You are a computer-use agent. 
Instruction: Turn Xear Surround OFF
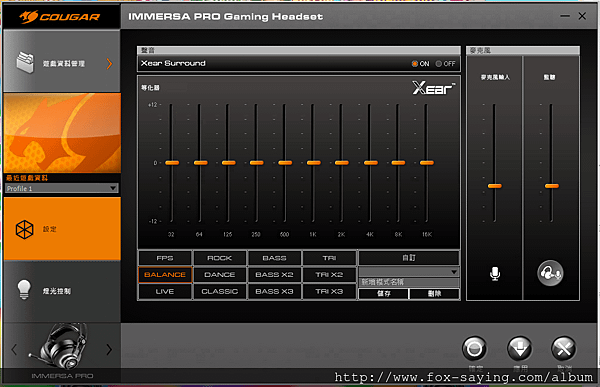(439, 64)
